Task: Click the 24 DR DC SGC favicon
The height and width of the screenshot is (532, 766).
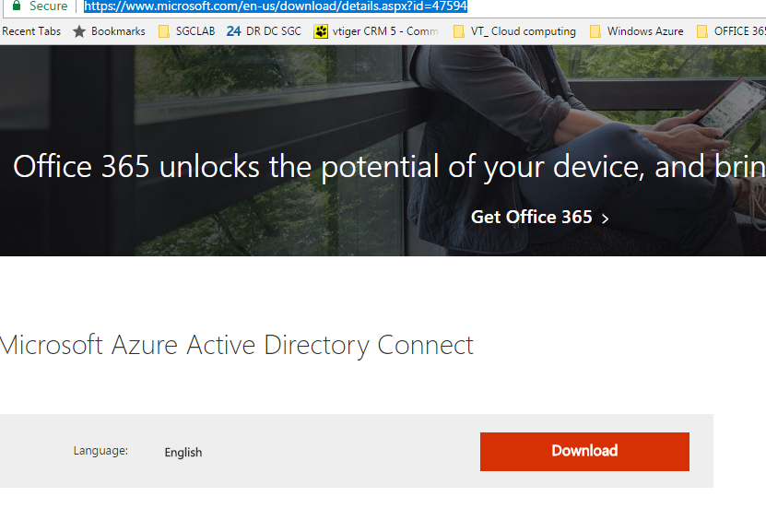Action: [233, 31]
